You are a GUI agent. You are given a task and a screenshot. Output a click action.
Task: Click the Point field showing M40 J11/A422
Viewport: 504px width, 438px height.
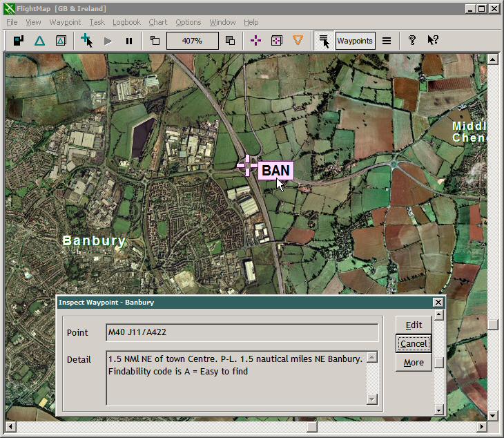(242, 333)
